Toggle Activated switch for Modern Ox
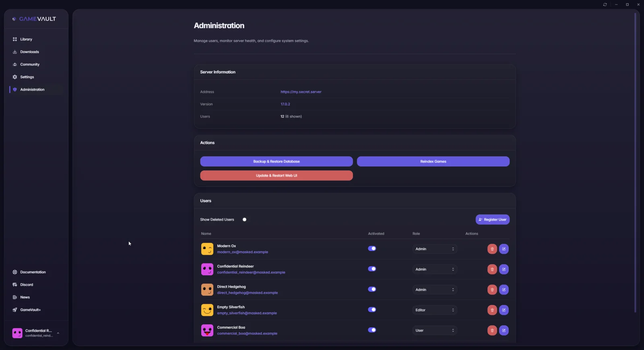This screenshot has height=350, width=644. (372, 249)
